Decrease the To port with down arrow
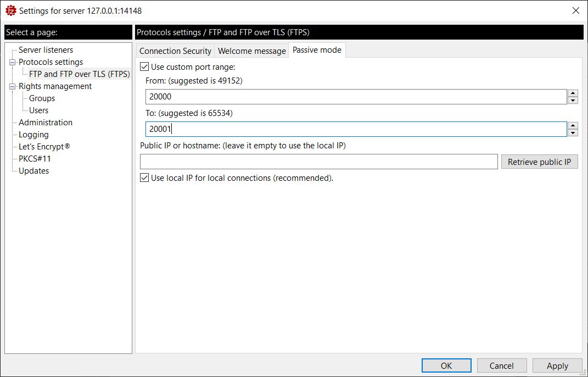 tap(573, 132)
